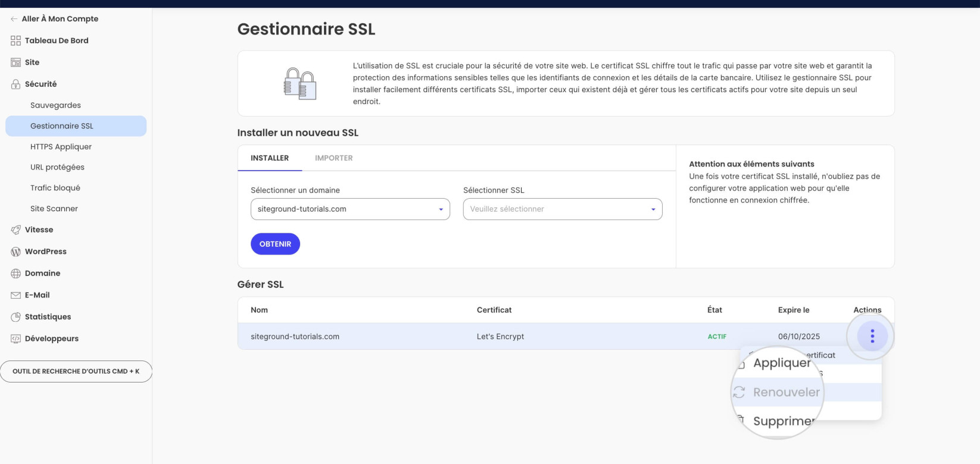Click the Gérer SSL heading
Screen dimensions: 980x464
pyautogui.click(x=260, y=284)
